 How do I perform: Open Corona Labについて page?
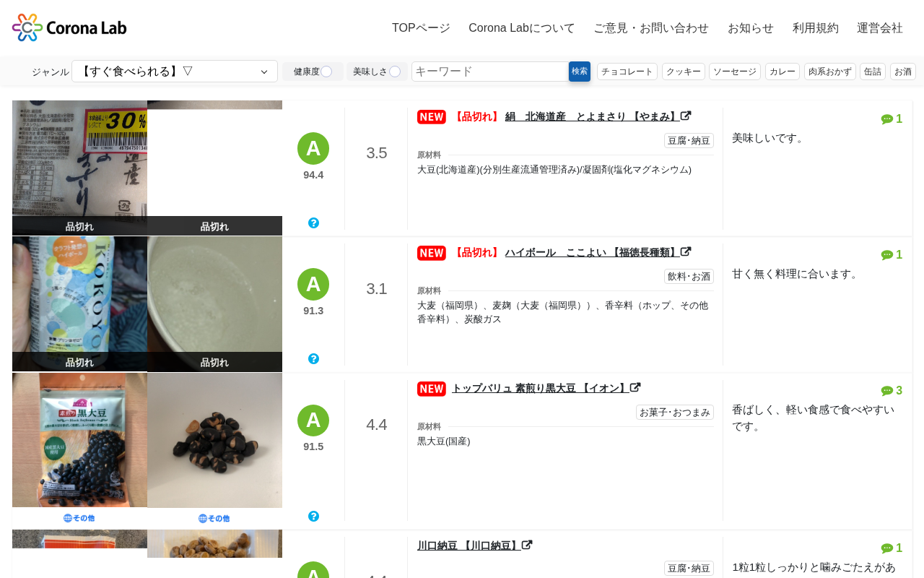[522, 28]
